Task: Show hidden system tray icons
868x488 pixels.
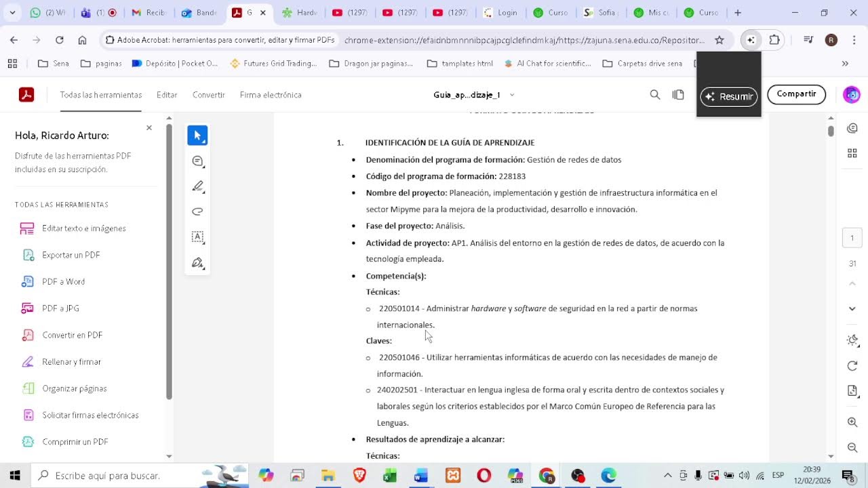Action: click(x=667, y=476)
